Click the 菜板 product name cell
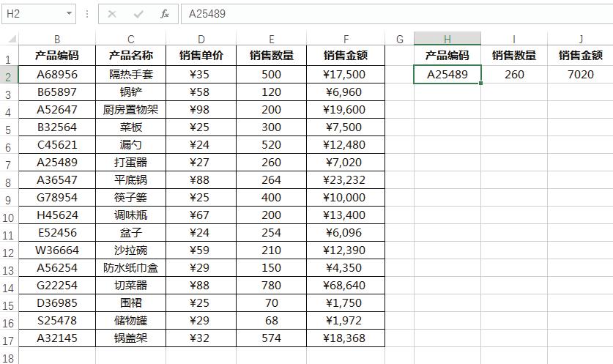The width and height of the screenshot is (613, 364). click(x=130, y=127)
